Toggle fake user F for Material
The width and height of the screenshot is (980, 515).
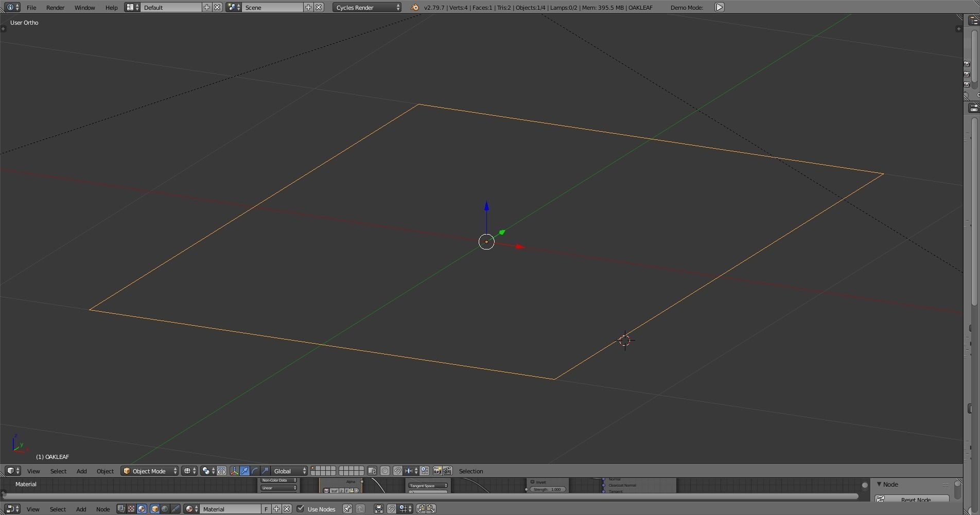266,509
